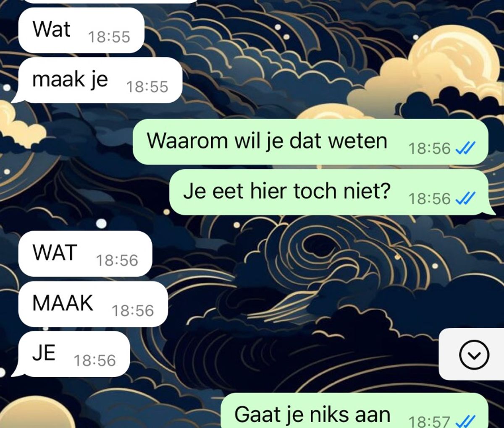Tap the 'Waarom wil je dat weten' message
This screenshot has width=504, height=428.
[310, 141]
